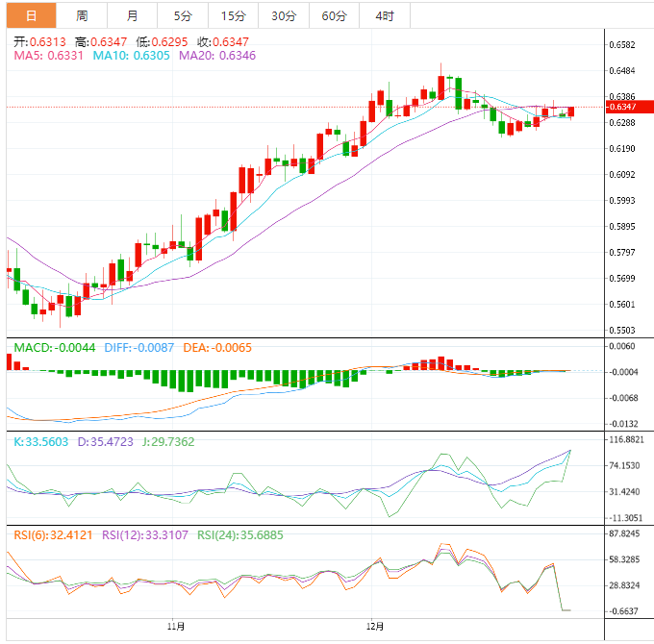Switch chart to 5分 interval
The image size is (654, 644).
[182, 15]
